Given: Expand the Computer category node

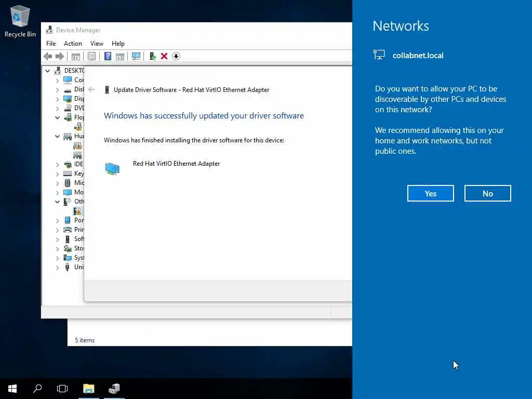Looking at the screenshot, I should 57,80.
